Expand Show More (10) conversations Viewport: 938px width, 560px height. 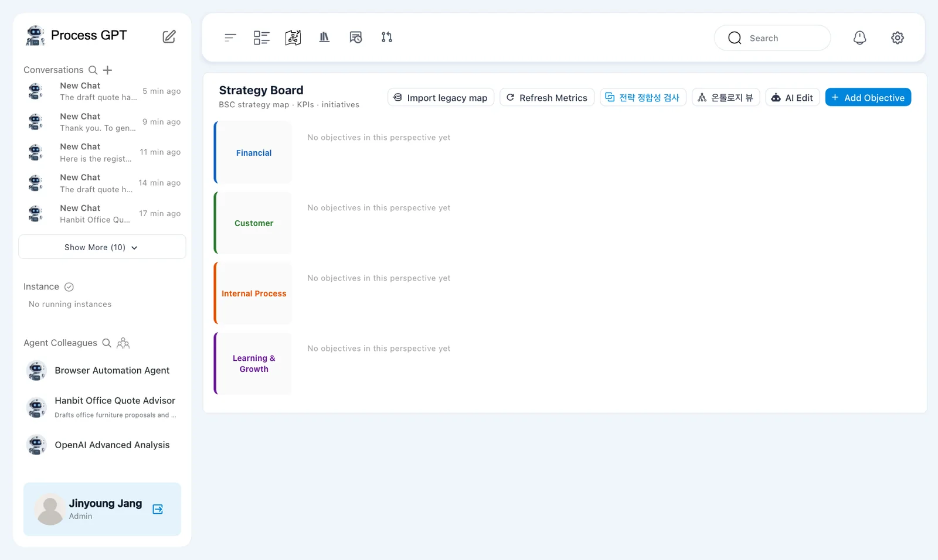point(102,247)
